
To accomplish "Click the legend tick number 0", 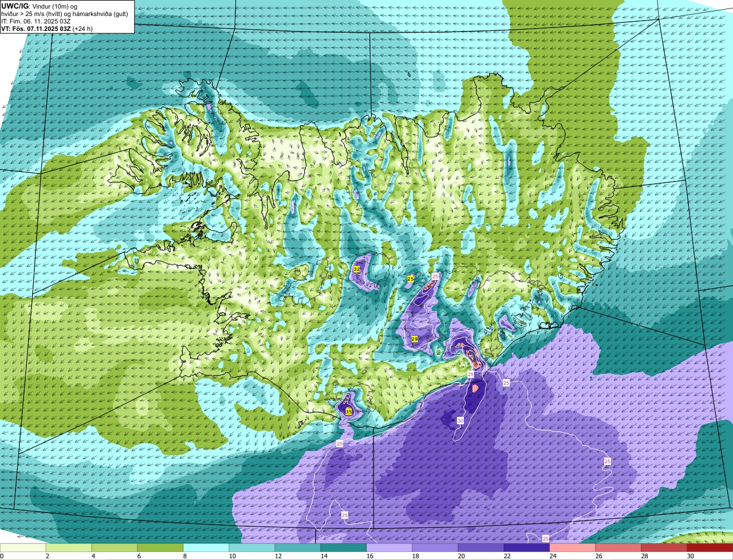I will pos(2,556).
